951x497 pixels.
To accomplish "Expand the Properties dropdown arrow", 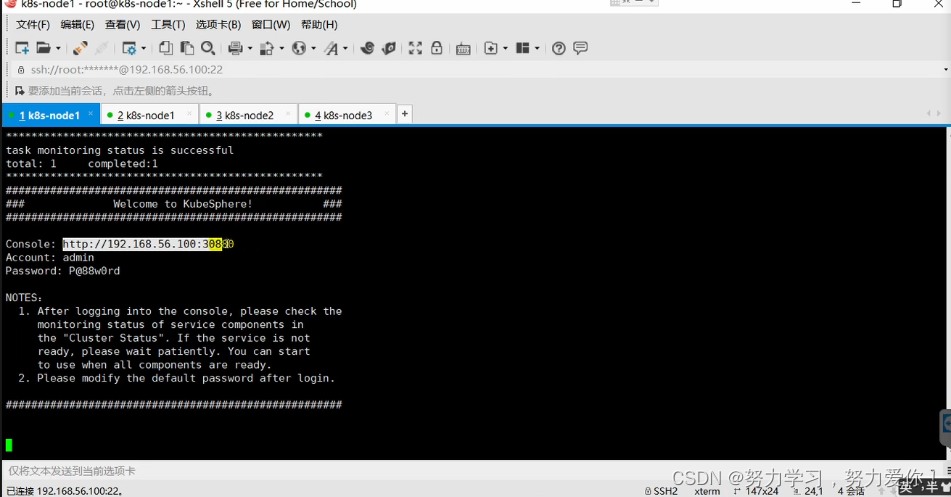I will pyautogui.click(x=144, y=49).
